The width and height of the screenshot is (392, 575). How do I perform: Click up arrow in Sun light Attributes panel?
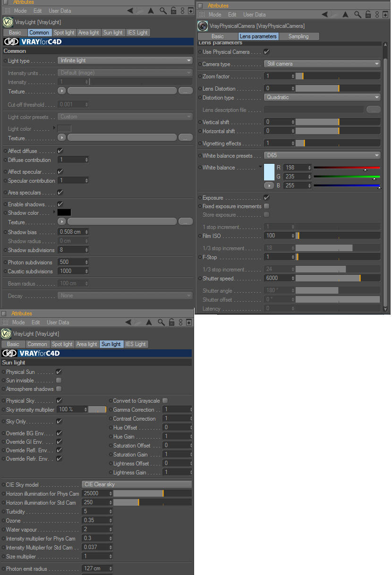149,322
